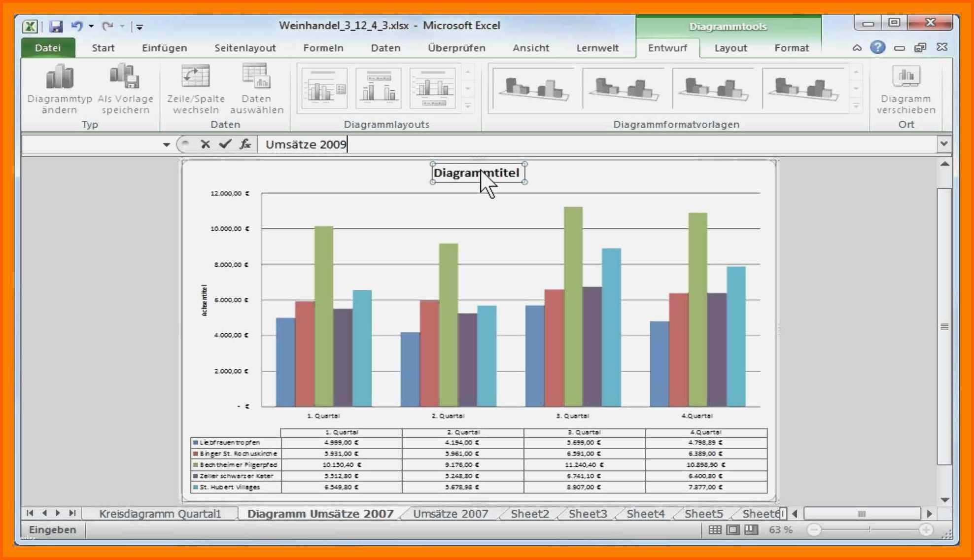Switch rows and columns with Zeile/Spalte wechseln

tap(196, 89)
